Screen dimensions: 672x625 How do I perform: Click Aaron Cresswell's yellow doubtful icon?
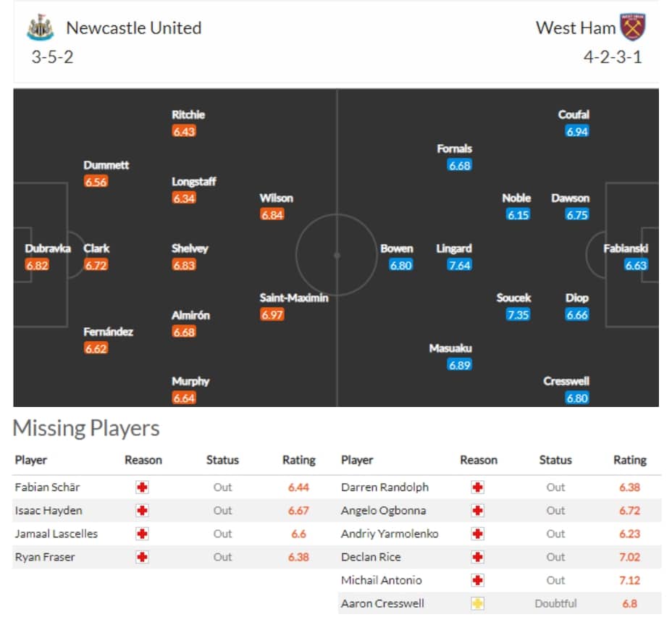(477, 603)
